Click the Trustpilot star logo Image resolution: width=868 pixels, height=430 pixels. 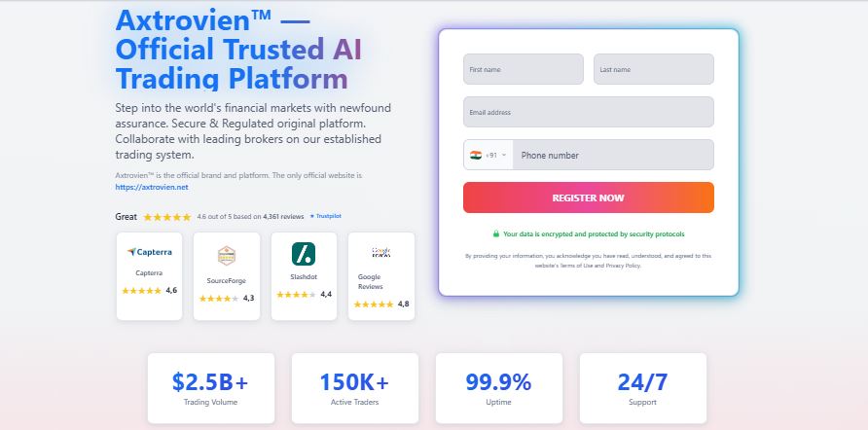point(310,217)
